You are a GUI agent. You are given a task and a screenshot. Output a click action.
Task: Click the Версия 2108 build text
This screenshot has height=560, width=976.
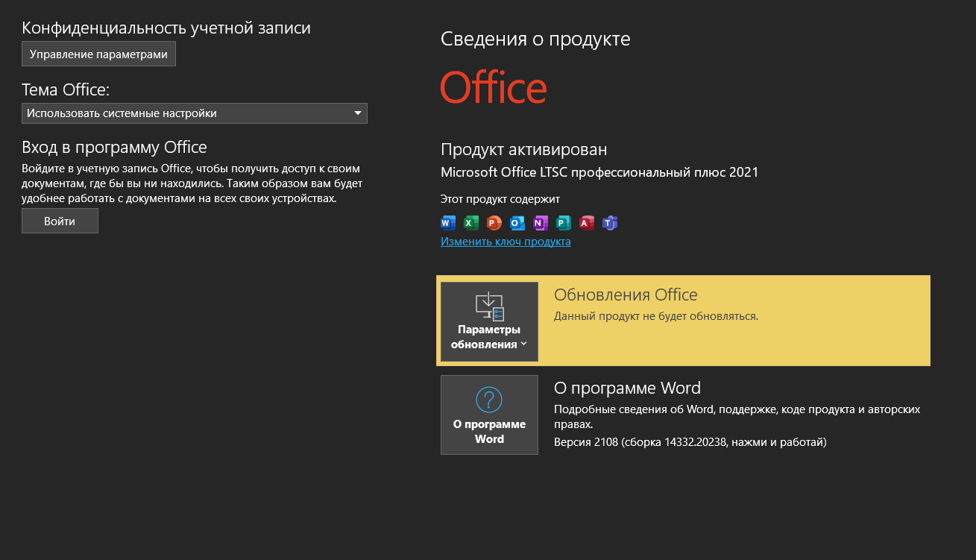pyautogui.click(x=690, y=442)
